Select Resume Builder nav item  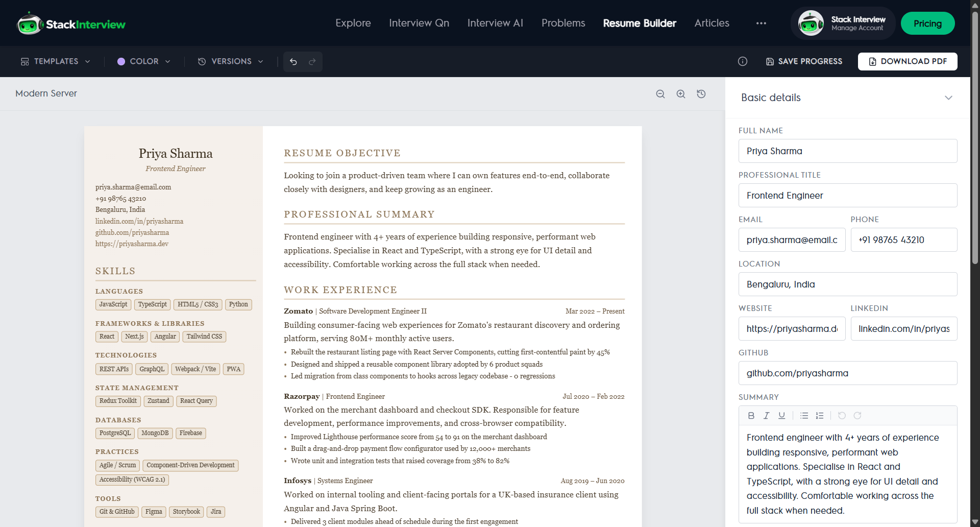[x=640, y=23]
